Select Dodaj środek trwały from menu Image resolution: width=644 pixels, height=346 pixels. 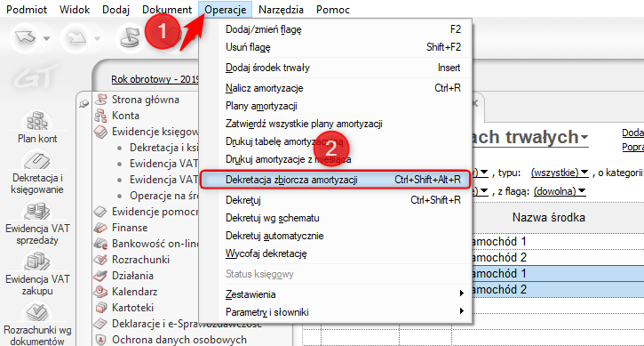(336, 68)
